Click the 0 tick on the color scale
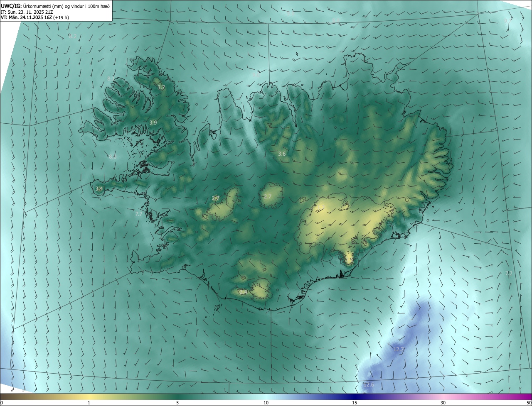The height and width of the screenshot is (406, 532). [x=2, y=403]
